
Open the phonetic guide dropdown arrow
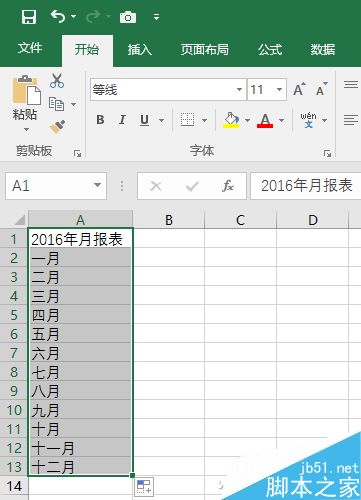[324, 120]
